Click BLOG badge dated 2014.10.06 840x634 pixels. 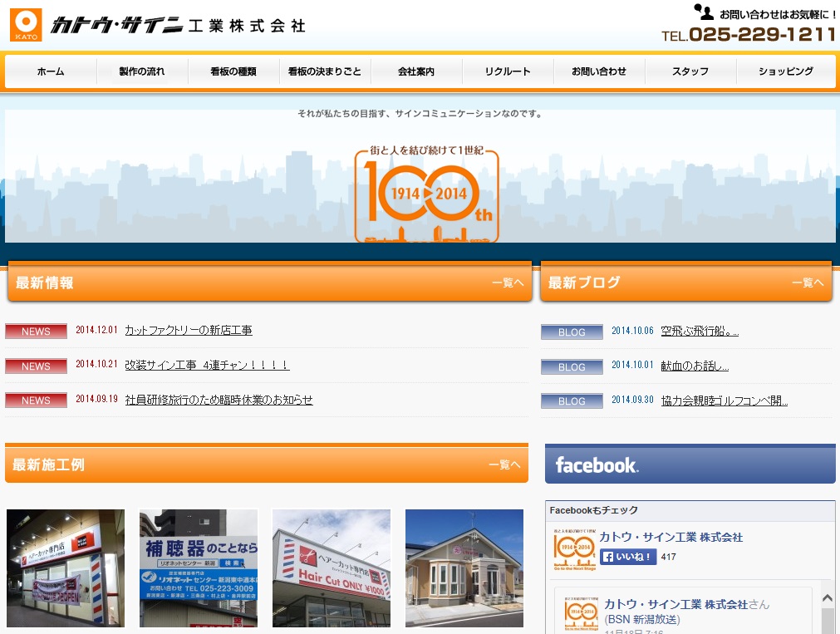572,332
